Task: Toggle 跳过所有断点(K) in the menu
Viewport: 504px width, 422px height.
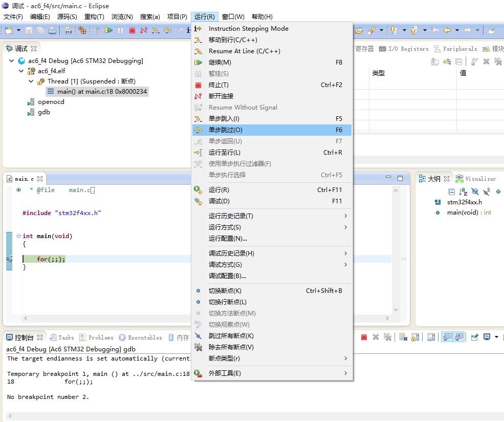Action: click(272, 336)
